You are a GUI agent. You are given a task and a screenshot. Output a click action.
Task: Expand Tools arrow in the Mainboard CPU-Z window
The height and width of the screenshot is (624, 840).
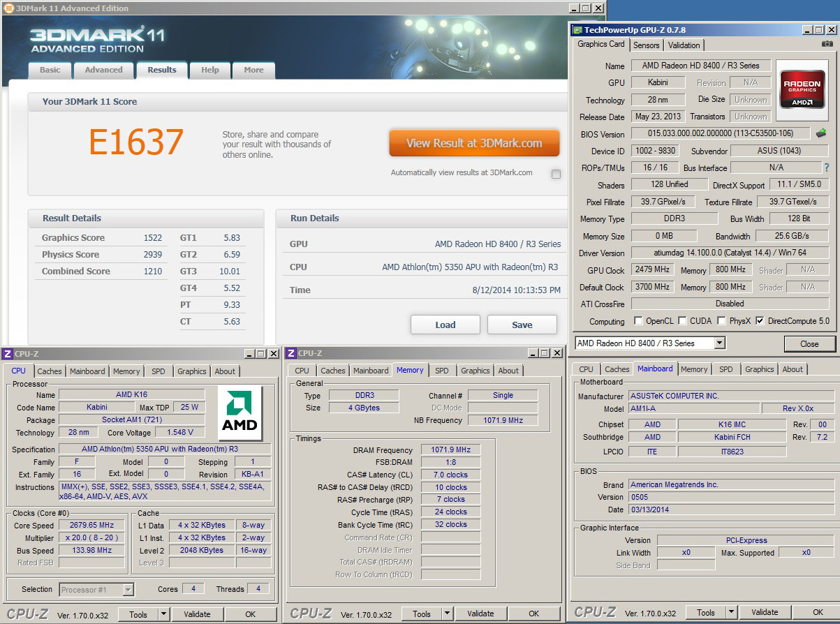(730, 612)
